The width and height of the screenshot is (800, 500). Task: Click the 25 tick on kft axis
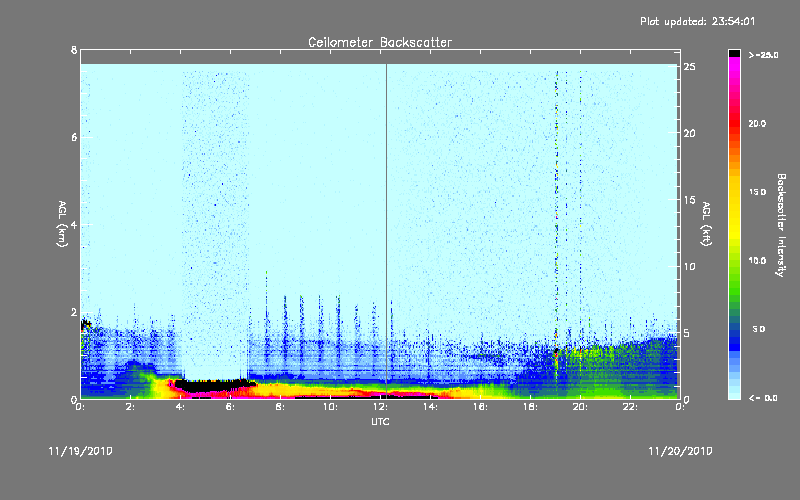click(x=689, y=67)
